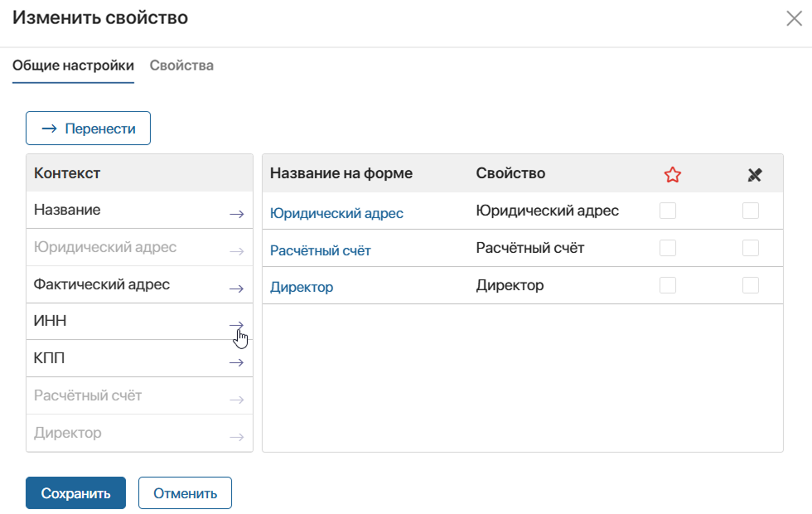This screenshot has height=514, width=812.
Task: Click the red star column header icon
Action: pyautogui.click(x=672, y=175)
